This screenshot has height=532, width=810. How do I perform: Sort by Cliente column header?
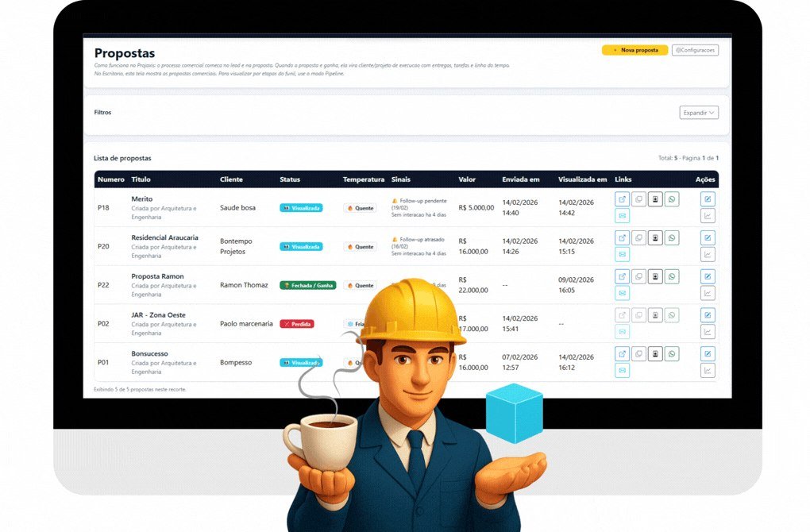tap(231, 179)
